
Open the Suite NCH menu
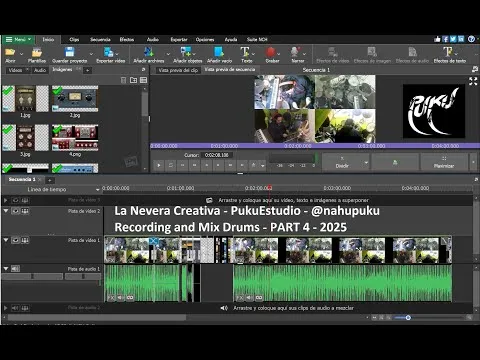pos(257,39)
